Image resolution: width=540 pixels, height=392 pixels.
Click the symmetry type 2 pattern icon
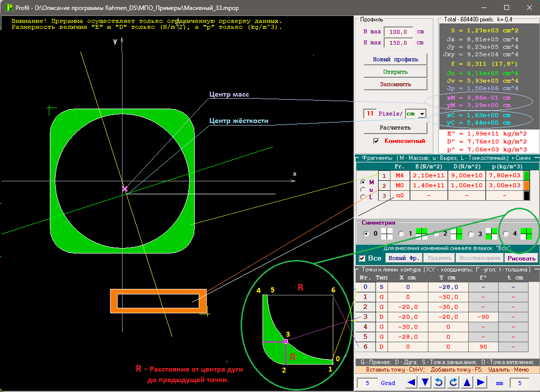(x=456, y=234)
